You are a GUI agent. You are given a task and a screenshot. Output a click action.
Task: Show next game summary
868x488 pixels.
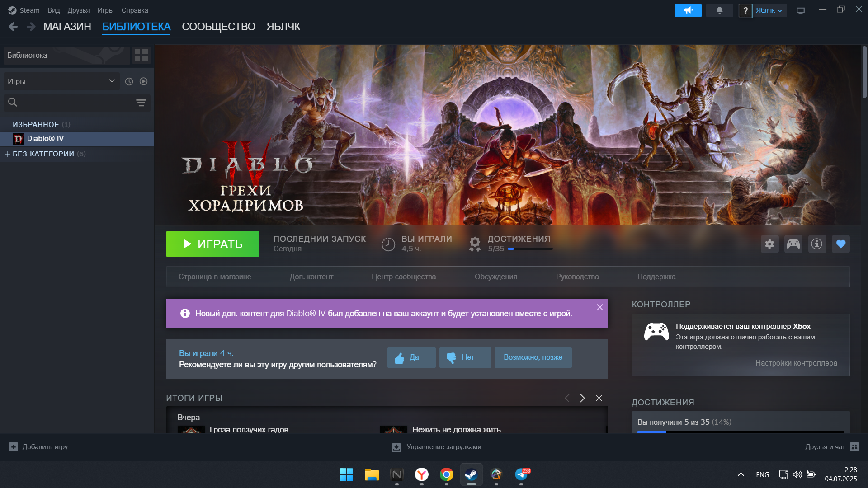[x=582, y=398]
